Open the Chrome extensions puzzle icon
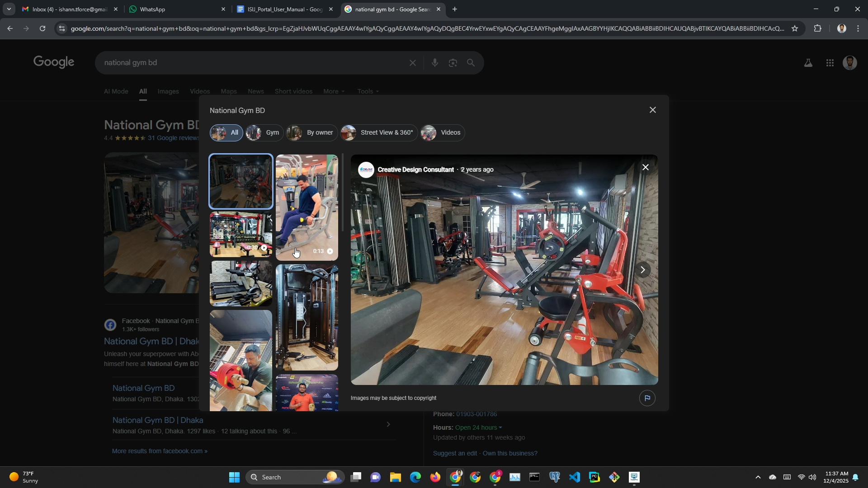The height and width of the screenshot is (488, 868). click(818, 28)
